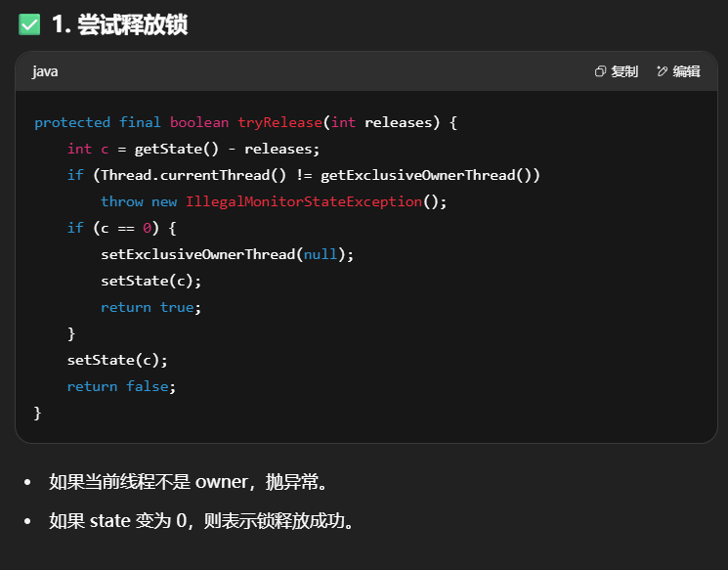Click the IllegalMonitorStateException class name
Screen dimensions: 728x570
[303, 201]
